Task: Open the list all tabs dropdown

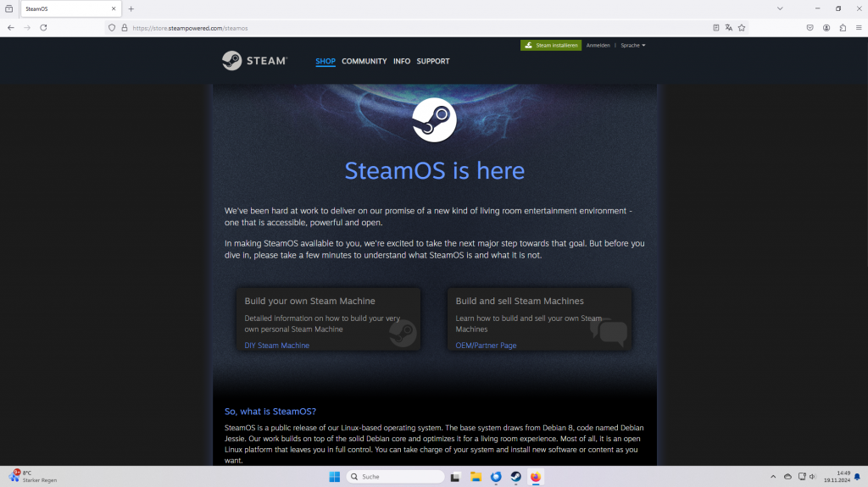Action: pos(780,8)
